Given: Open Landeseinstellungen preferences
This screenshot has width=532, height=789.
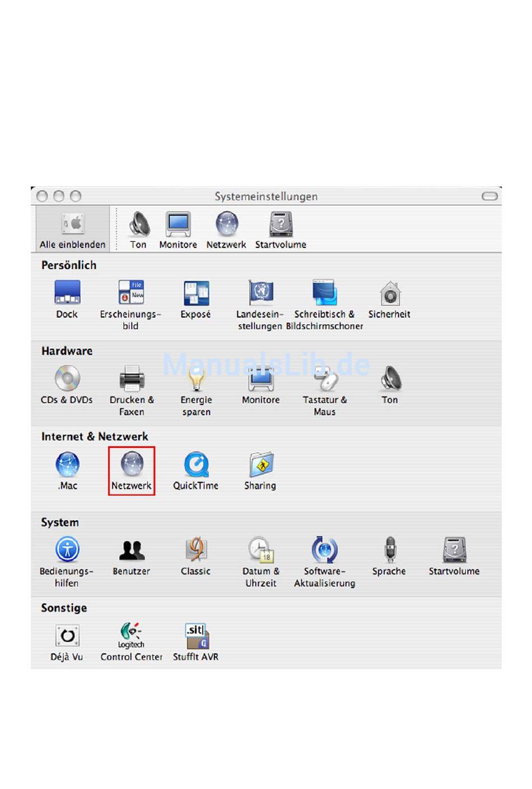Looking at the screenshot, I should (260, 305).
